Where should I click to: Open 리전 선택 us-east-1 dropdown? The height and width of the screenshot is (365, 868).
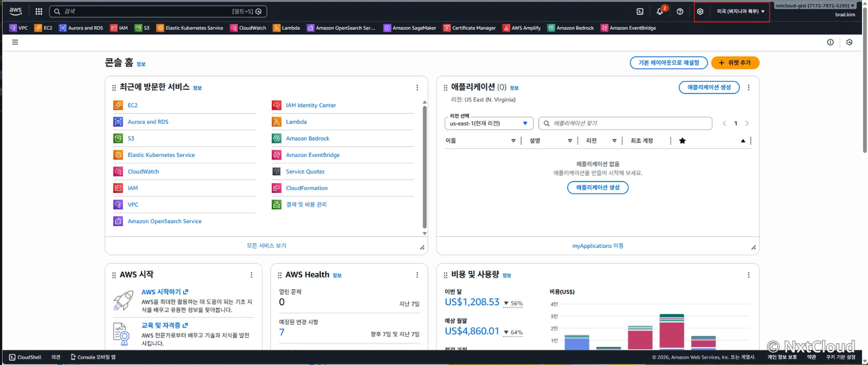point(489,123)
